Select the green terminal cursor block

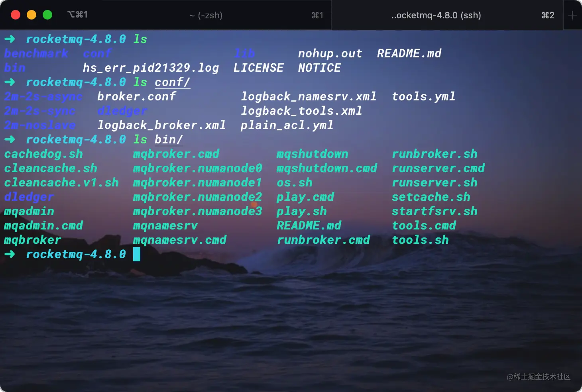pyautogui.click(x=137, y=254)
